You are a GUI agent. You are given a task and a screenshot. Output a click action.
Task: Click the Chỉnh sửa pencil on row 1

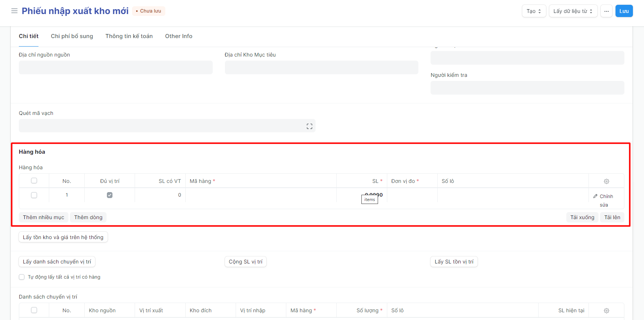pyautogui.click(x=603, y=197)
